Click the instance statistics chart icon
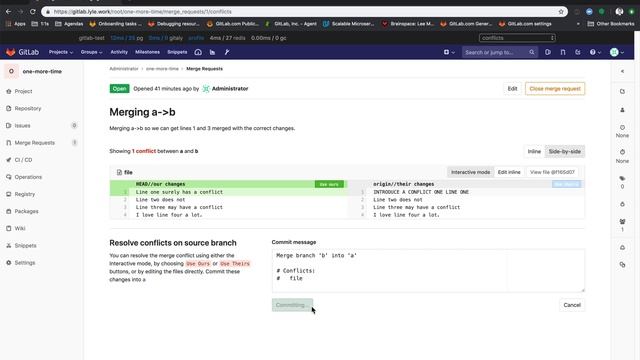The width and height of the screenshot is (640, 360). click(212, 52)
